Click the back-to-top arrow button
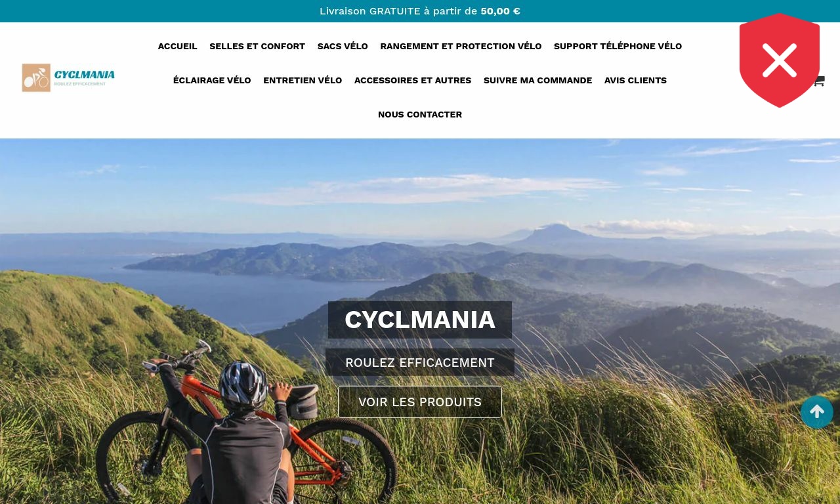Image resolution: width=840 pixels, height=504 pixels. [x=817, y=412]
